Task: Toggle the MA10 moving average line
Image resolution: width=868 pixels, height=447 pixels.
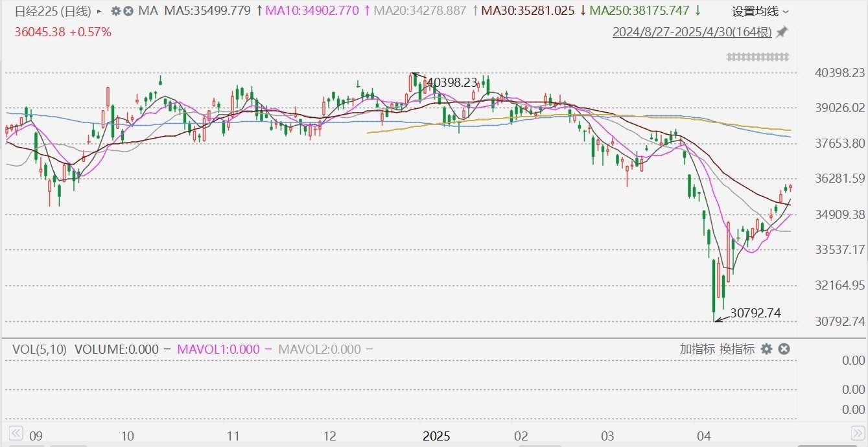Action: pyautogui.click(x=318, y=11)
